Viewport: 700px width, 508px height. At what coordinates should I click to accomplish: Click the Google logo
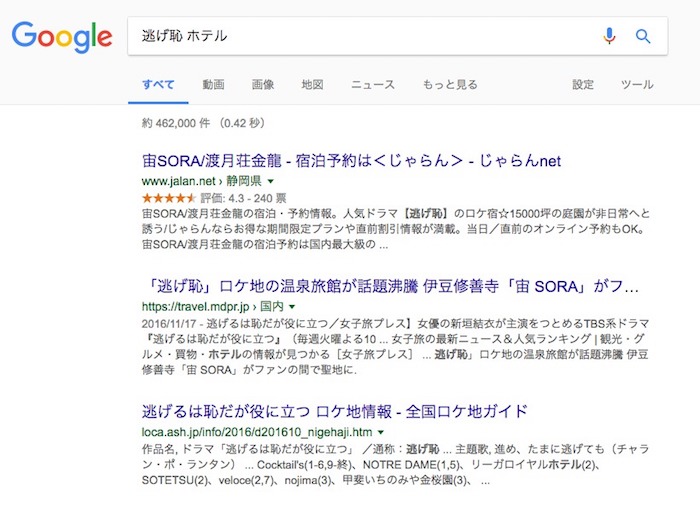pos(61,37)
